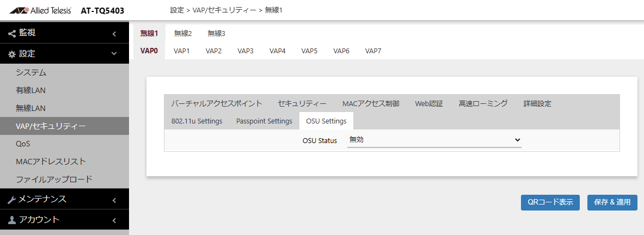Click the Allied Telesis logo

[x=40, y=10]
